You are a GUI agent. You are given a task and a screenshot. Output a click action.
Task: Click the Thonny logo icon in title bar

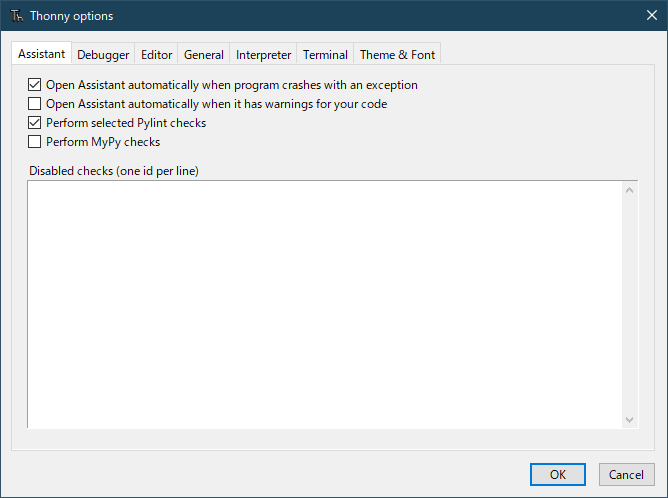(x=17, y=16)
